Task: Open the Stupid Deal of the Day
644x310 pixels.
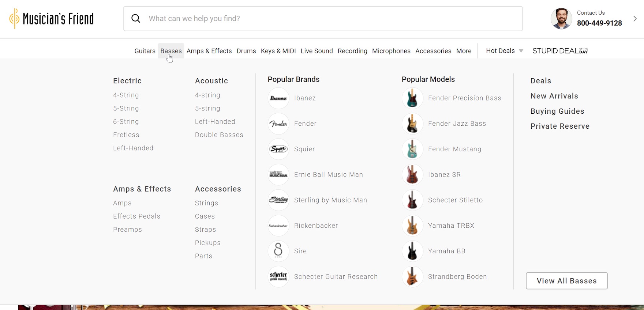Action: 560,51
